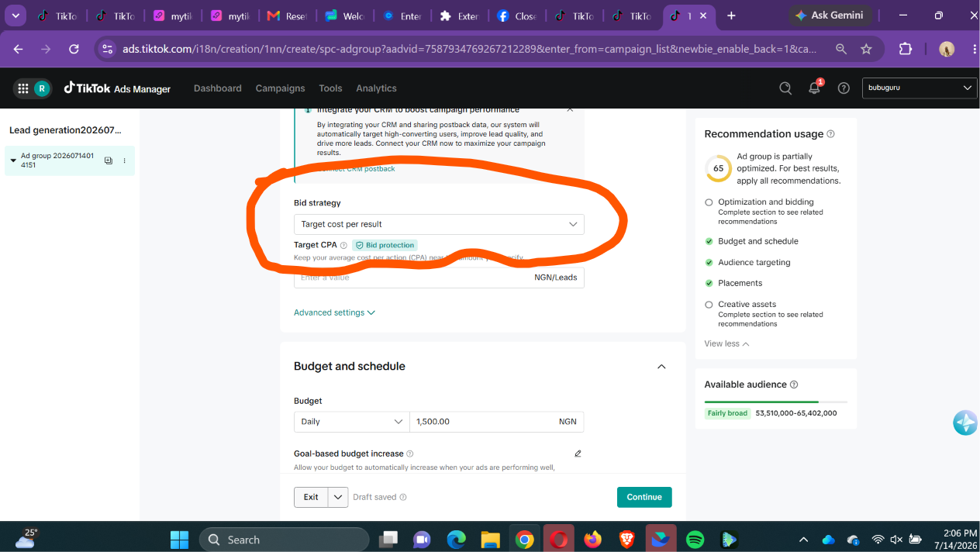Screen dimensions: 980x552
Task: Switch to the Reset Gmail tab
Action: 286,16
